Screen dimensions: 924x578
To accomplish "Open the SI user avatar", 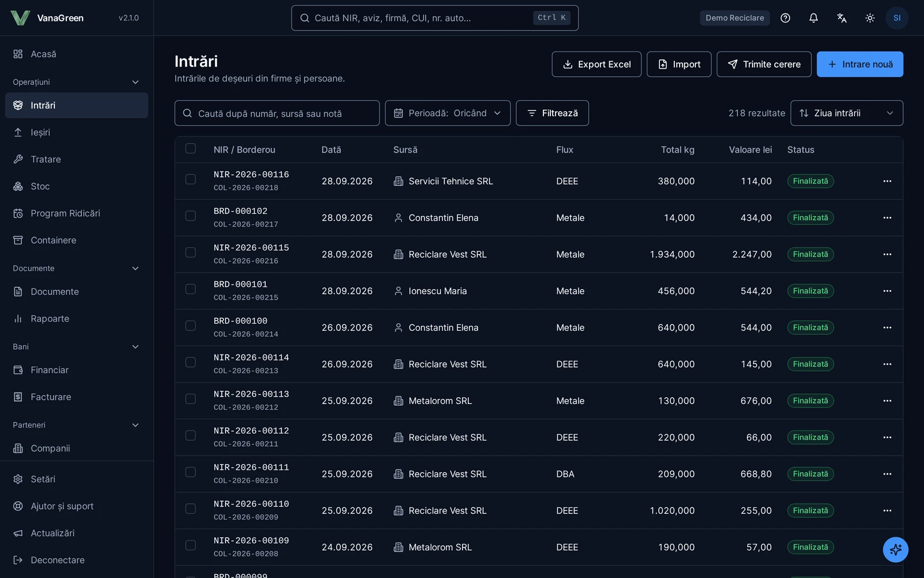I will (x=897, y=18).
